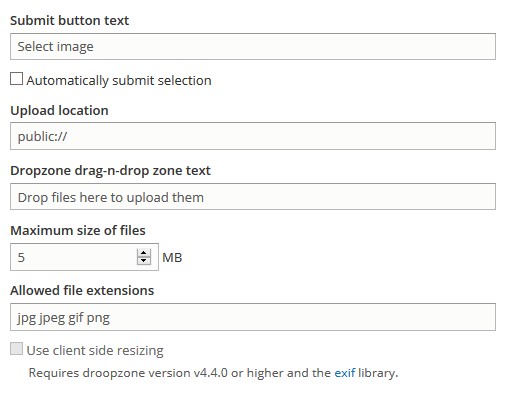Enable Automatically submit selection checkbox

[x=16, y=78]
